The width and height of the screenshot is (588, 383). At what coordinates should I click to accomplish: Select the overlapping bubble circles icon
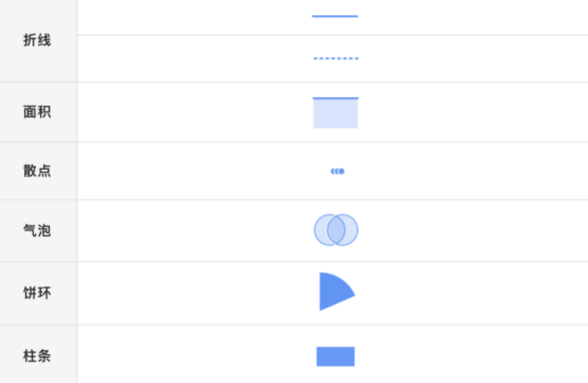pyautogui.click(x=336, y=230)
